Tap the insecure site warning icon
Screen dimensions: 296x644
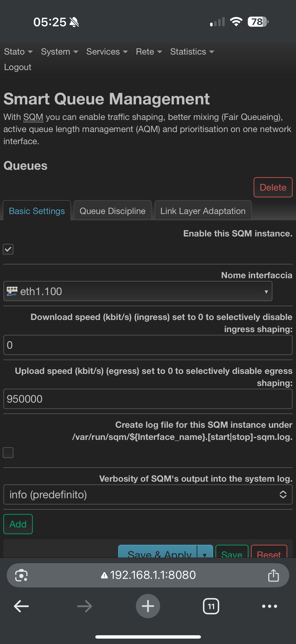[104, 576]
